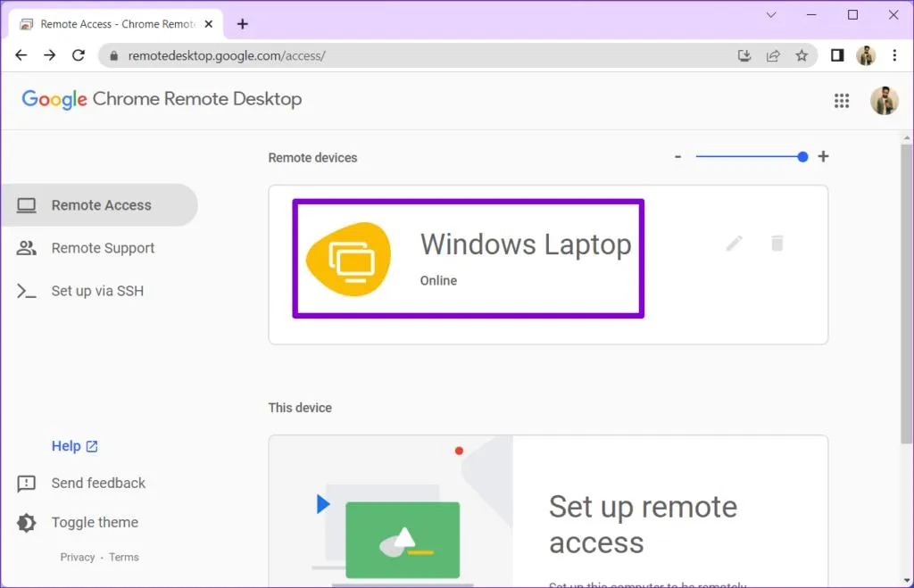Open Set up via SSH section
Viewport: 914px width, 588px height.
click(x=79, y=291)
